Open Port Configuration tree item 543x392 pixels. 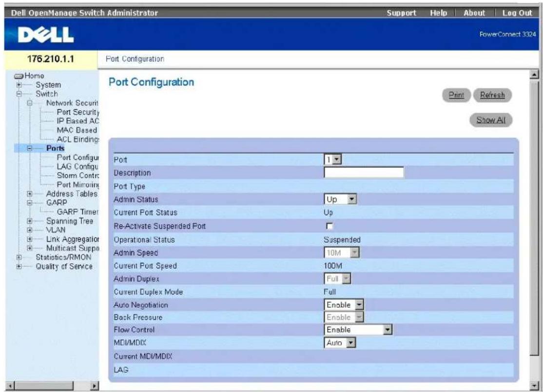click(x=78, y=157)
